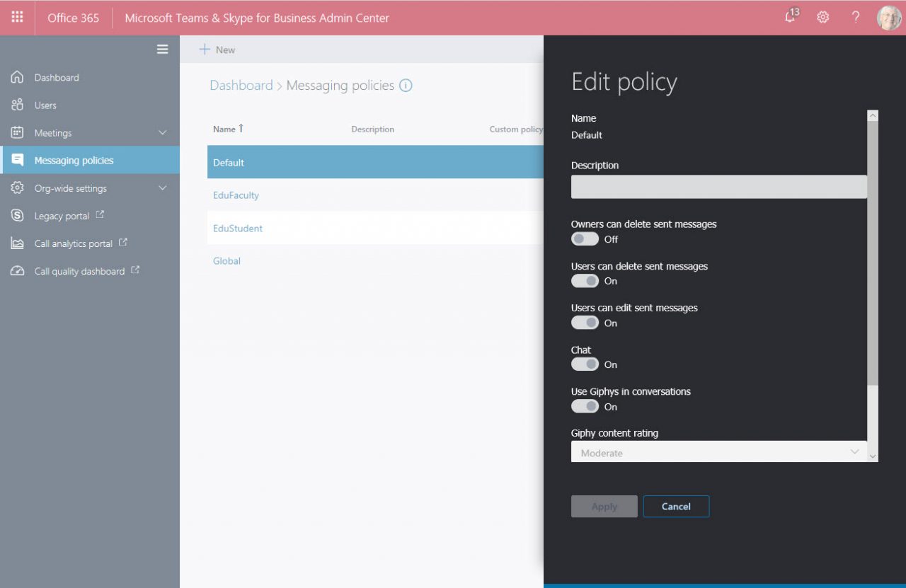Select the Default policy row
This screenshot has width=906, height=588.
click(375, 162)
